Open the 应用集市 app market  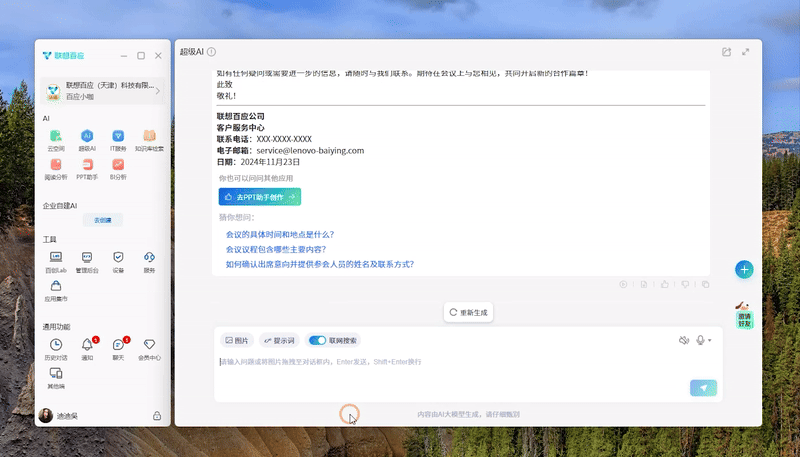(x=56, y=291)
